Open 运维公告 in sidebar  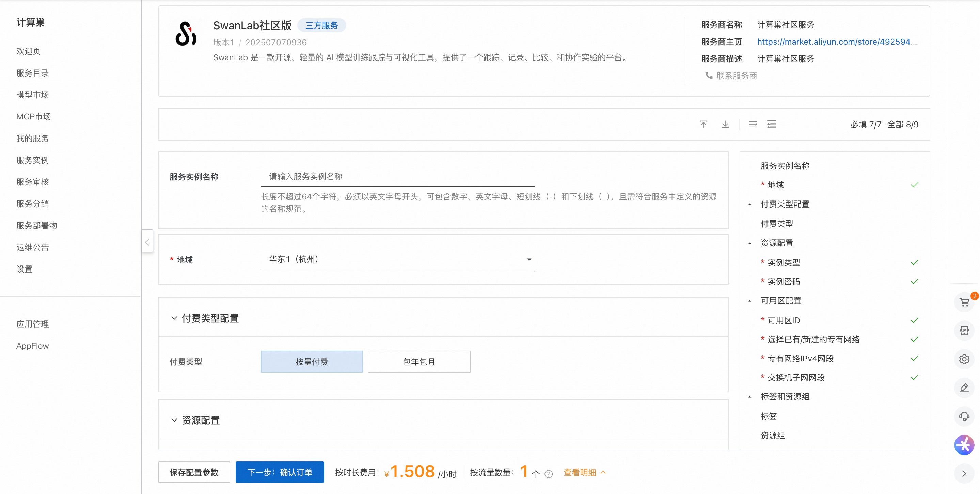click(x=33, y=247)
